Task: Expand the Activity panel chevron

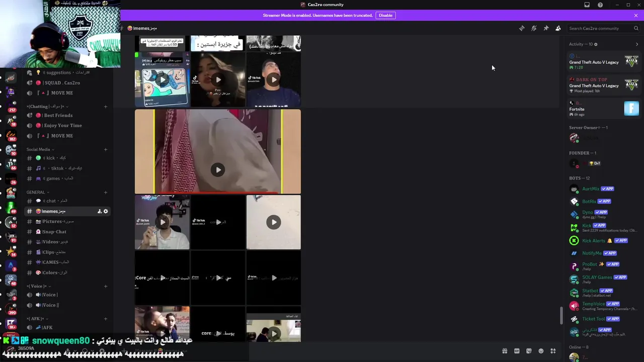Action: click(637, 44)
